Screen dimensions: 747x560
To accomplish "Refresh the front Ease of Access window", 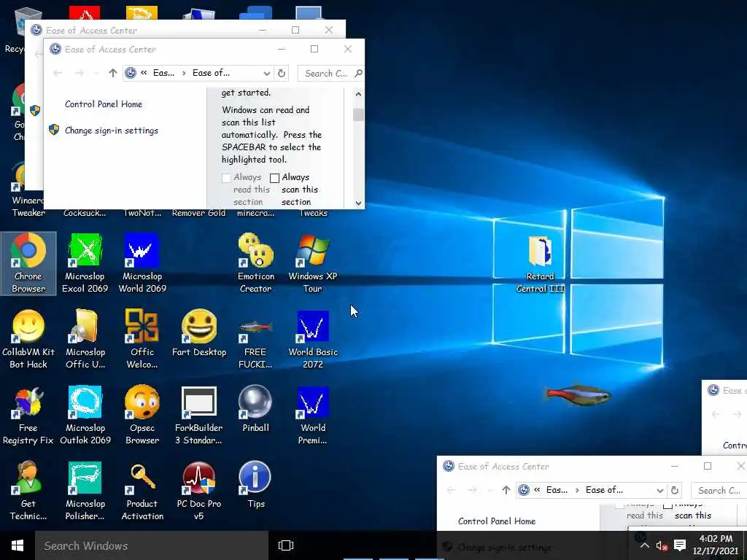I will tap(282, 74).
